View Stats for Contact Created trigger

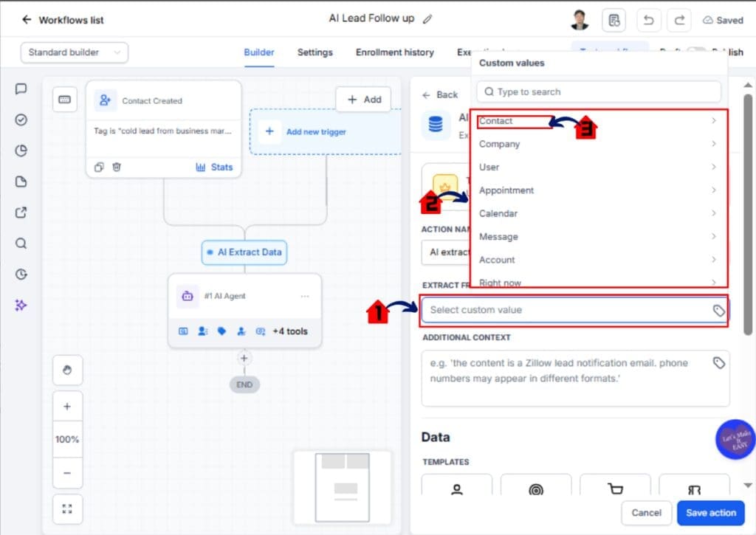214,168
